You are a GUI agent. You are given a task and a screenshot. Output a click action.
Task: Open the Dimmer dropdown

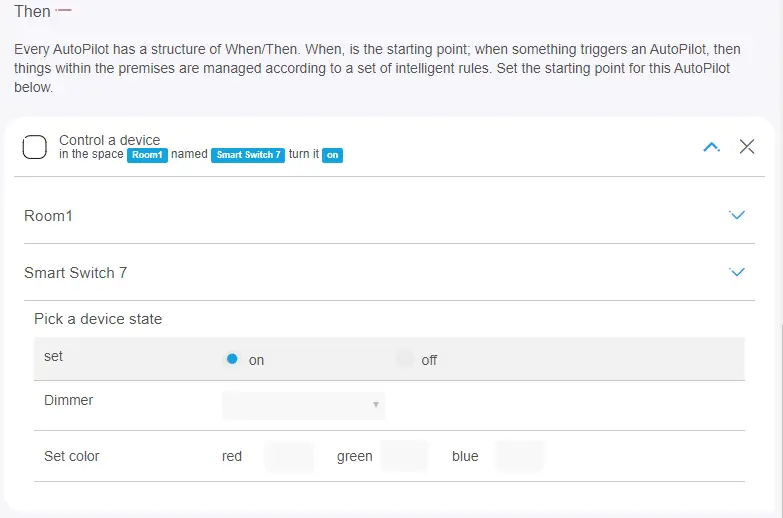click(303, 405)
